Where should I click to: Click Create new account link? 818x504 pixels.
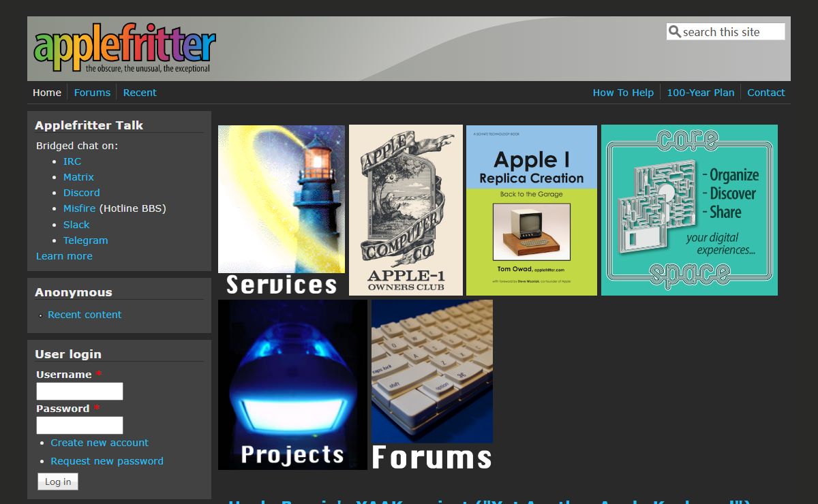point(100,443)
